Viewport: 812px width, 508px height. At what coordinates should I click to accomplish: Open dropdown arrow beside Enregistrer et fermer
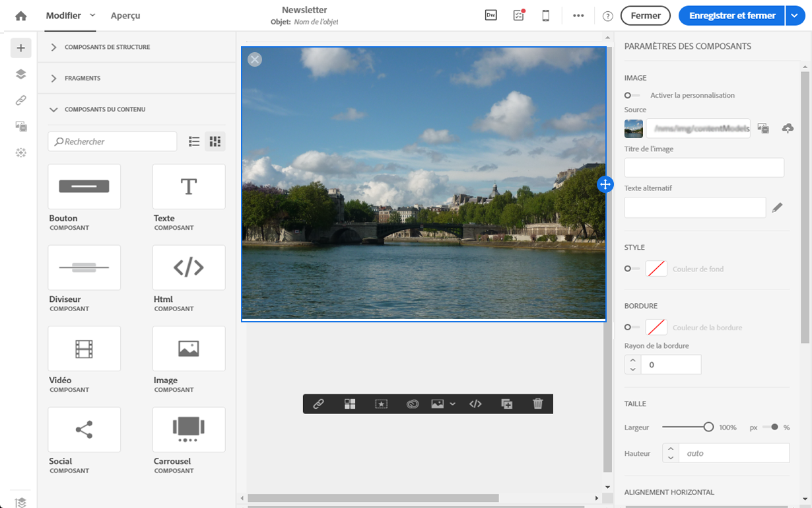click(795, 16)
